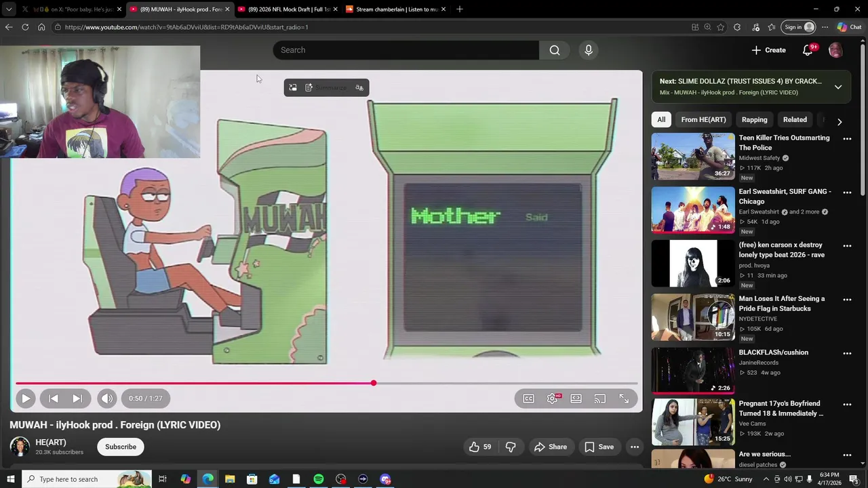868x488 pixels.
Task: Click inside the YouTube search field
Action: [x=406, y=50]
